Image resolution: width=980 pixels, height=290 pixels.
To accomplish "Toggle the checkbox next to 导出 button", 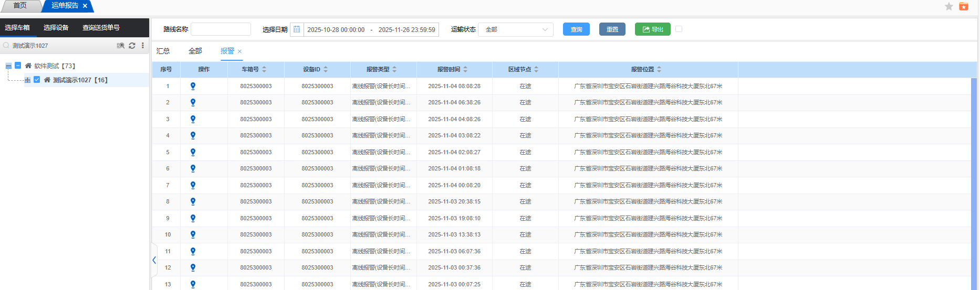I will click(x=679, y=29).
